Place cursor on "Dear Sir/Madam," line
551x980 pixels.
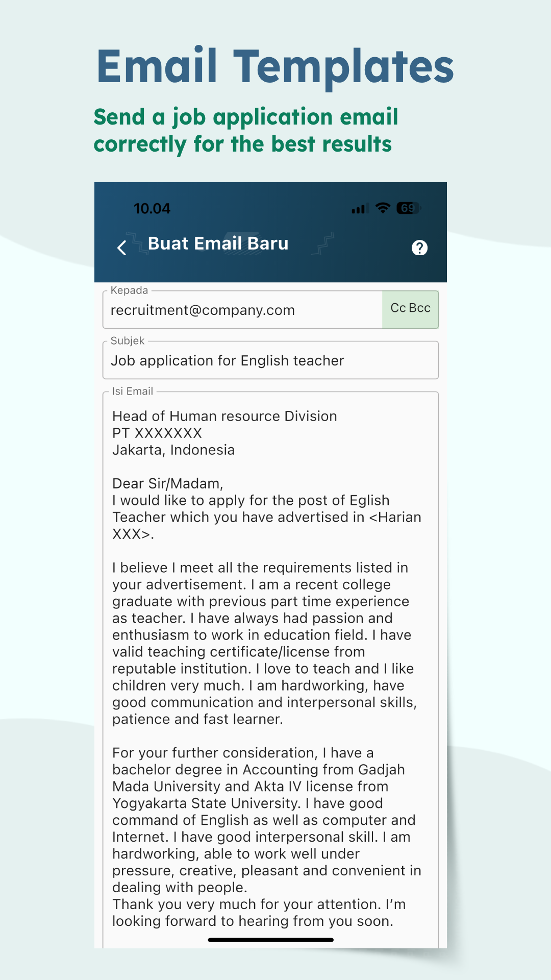coord(167,483)
